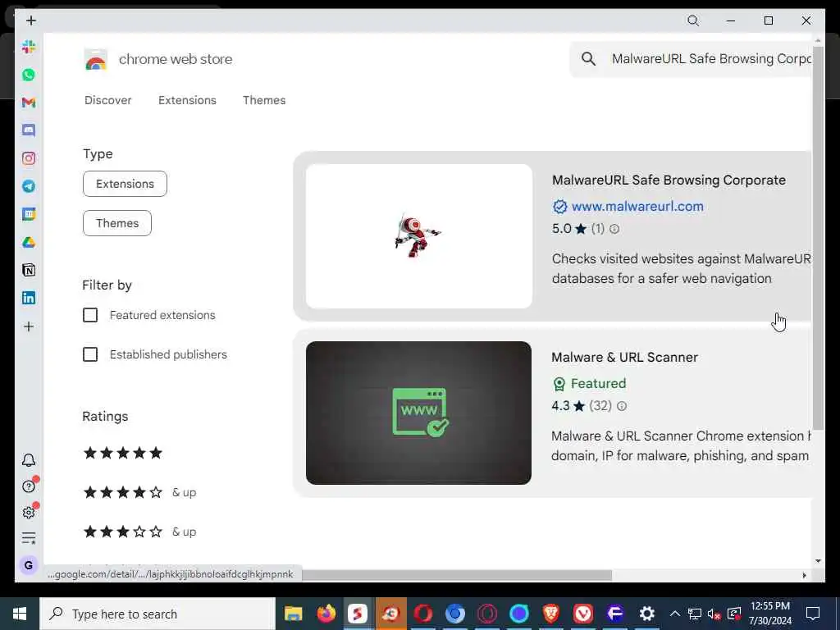Viewport: 840px width, 630px height.
Task: Open the www.malwareurl.com publisher link
Action: point(637,206)
